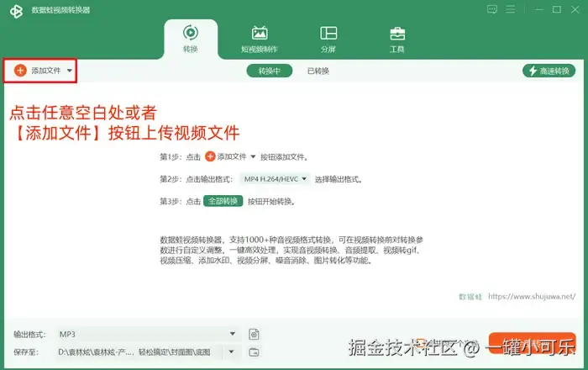Click the green 全部转换 sample button in step 3
Image resolution: width=588 pixels, height=370 pixels.
[x=223, y=201]
